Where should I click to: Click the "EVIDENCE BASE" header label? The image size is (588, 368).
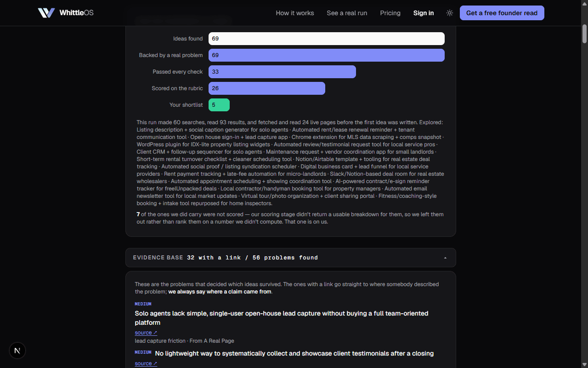pyautogui.click(x=158, y=258)
